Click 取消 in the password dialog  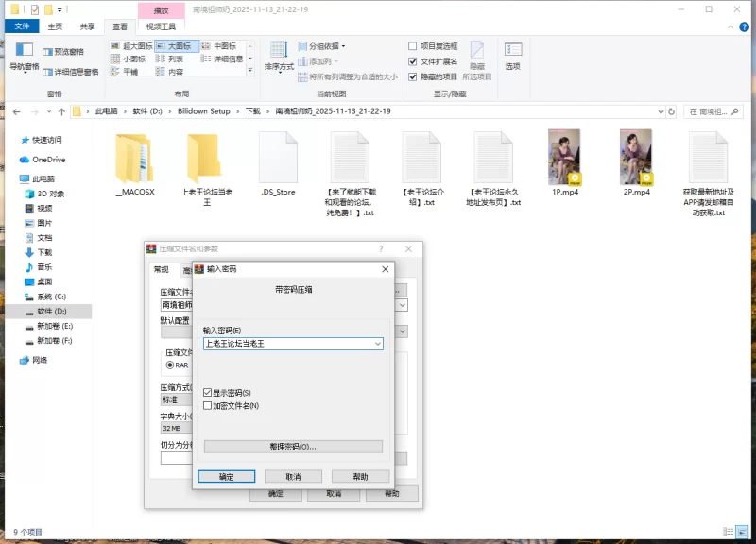coord(293,477)
